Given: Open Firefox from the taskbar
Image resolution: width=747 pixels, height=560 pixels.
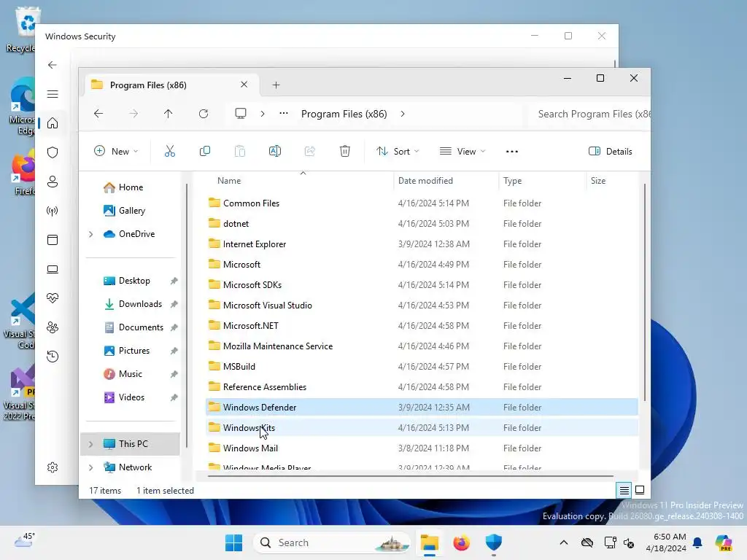Looking at the screenshot, I should 461,542.
